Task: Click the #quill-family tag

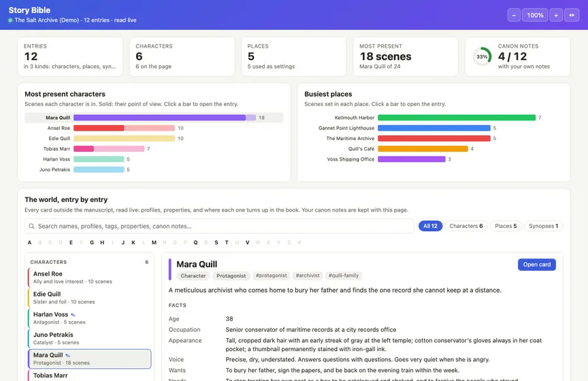Action: pos(344,276)
